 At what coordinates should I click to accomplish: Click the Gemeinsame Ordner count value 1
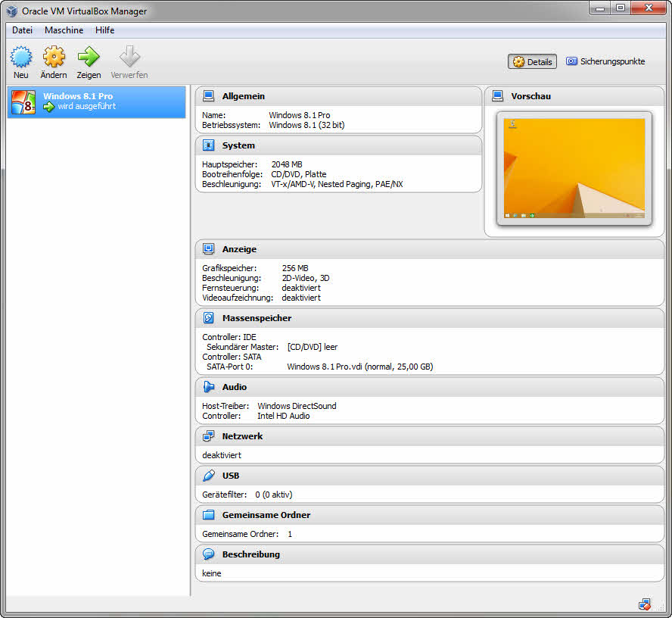tap(290, 534)
